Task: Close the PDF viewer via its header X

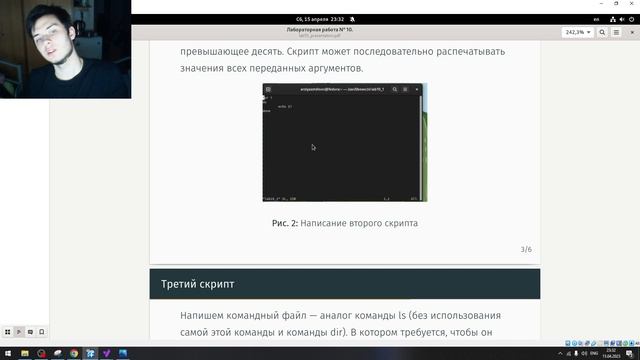Action: tap(632, 32)
